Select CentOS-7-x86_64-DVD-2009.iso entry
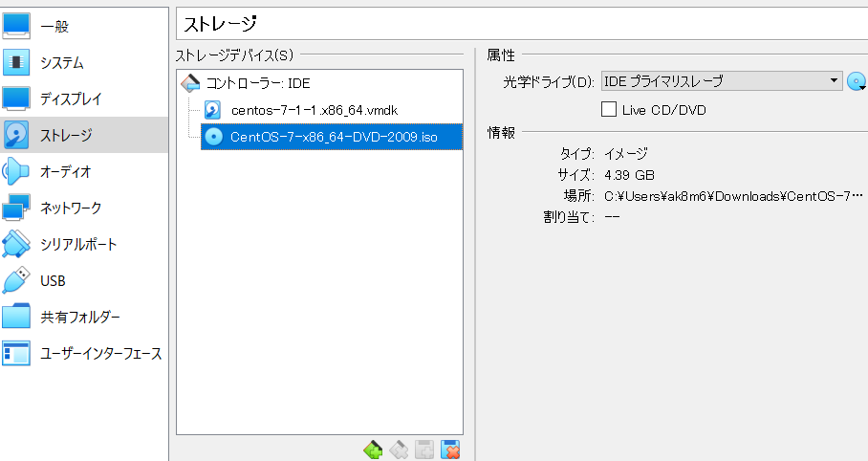Viewport: 868px width, 461px height. (x=332, y=137)
